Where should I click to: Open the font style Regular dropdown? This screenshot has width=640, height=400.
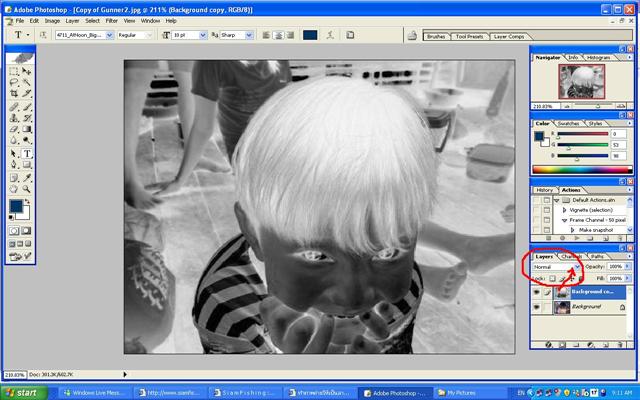149,35
